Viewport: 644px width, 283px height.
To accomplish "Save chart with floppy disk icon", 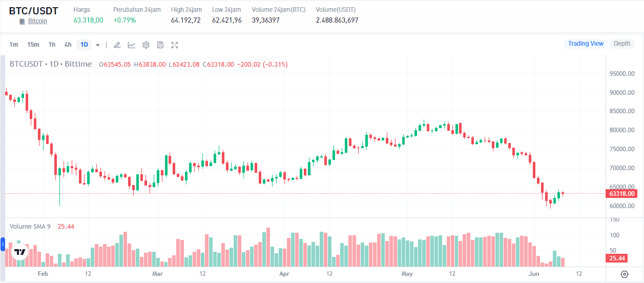I will [x=160, y=45].
